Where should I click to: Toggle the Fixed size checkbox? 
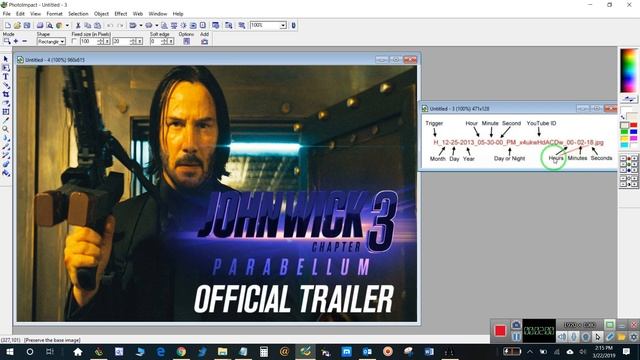[74, 41]
